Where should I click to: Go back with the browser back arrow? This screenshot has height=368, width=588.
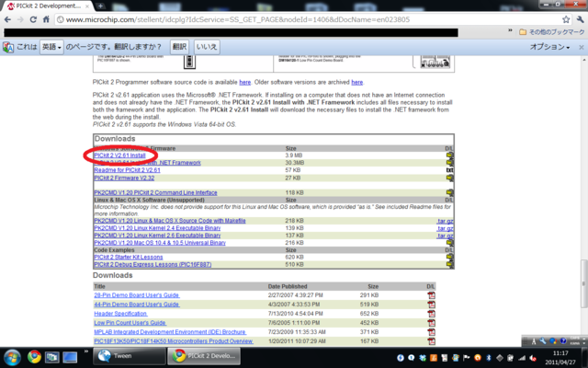tap(7, 19)
